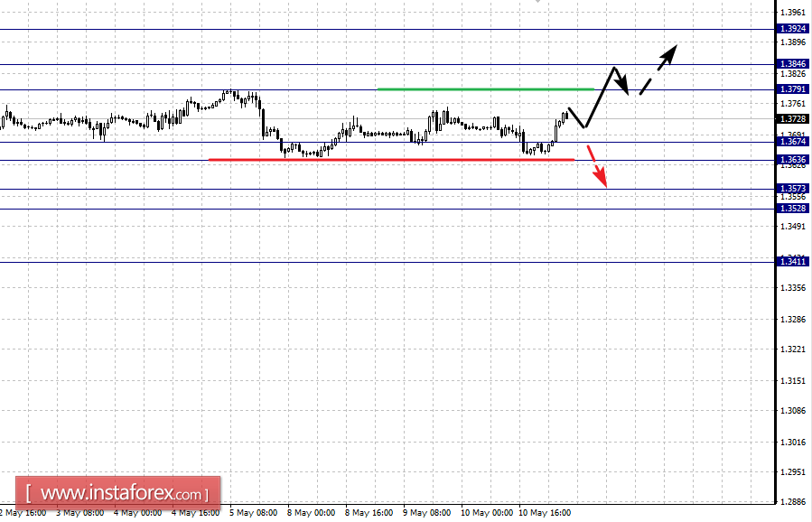Click the 1.3961 axis price value
Image resolution: width=812 pixels, height=522 pixels.
tap(793, 12)
